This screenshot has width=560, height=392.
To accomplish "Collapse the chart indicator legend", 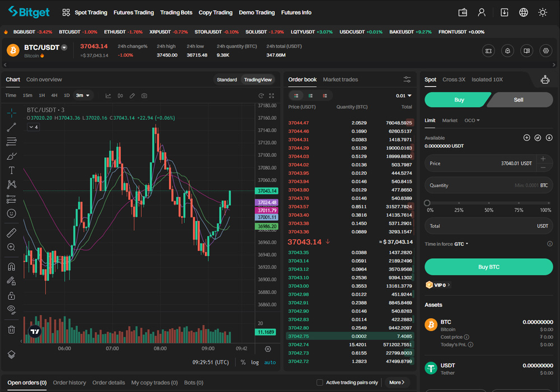I will click(x=33, y=127).
